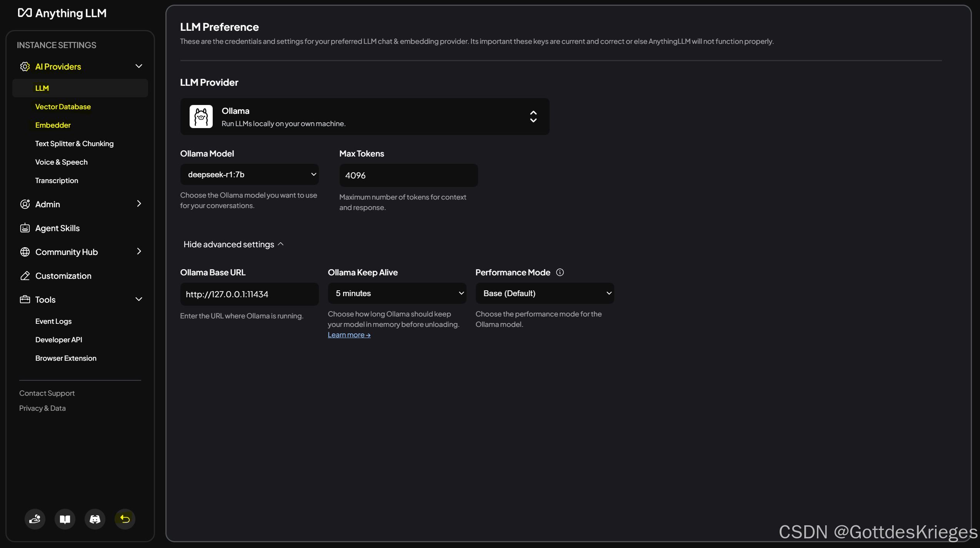Viewport: 980px width, 548px height.
Task: Expand the Admin menu chevron
Action: pyautogui.click(x=139, y=204)
